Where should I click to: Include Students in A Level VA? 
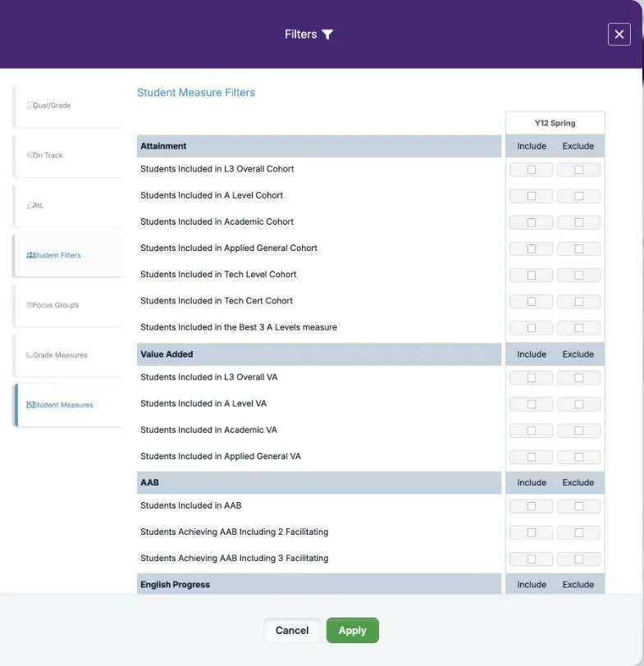pos(532,404)
